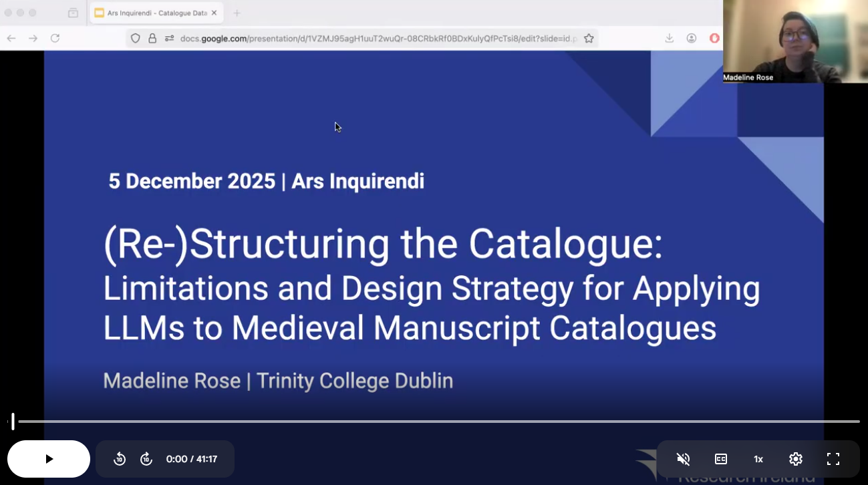Go forward to the next page
Viewport: 868px width, 485px height.
tap(33, 38)
